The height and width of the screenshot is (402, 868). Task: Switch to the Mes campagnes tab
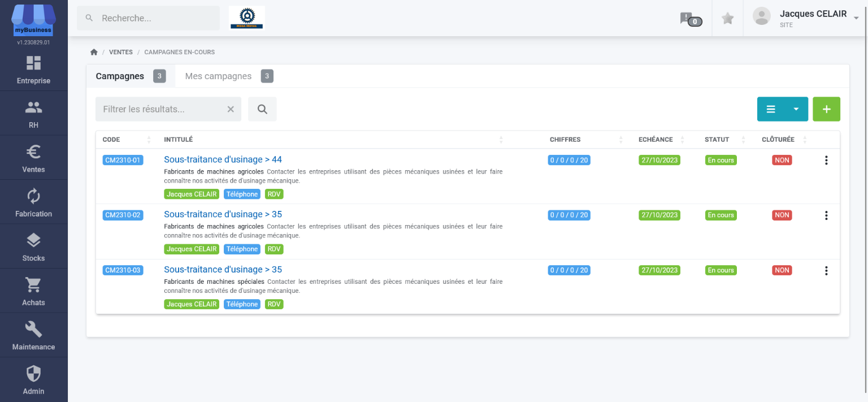[x=229, y=76]
